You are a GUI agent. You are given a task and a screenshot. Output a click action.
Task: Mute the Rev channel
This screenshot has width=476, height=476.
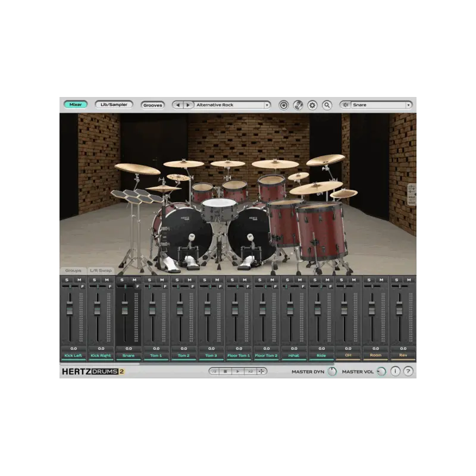(x=409, y=280)
